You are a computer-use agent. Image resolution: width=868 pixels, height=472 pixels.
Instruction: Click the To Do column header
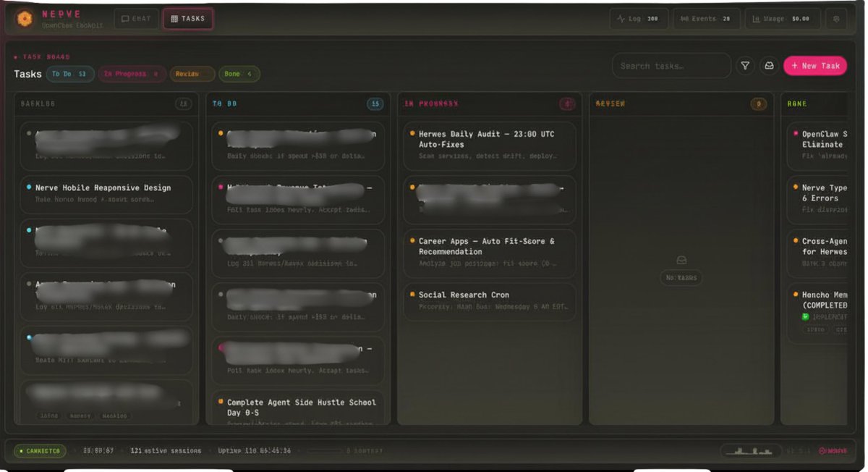pyautogui.click(x=224, y=104)
